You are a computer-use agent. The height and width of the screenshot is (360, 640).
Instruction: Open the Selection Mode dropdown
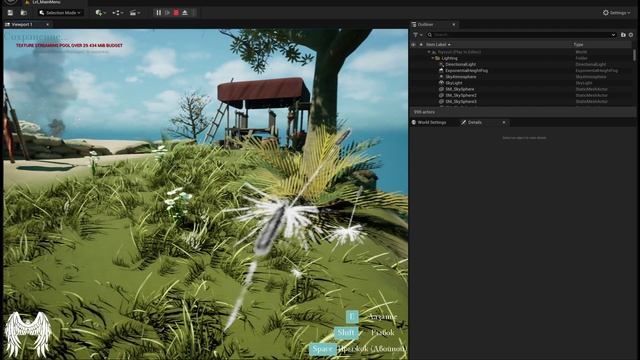(x=60, y=13)
